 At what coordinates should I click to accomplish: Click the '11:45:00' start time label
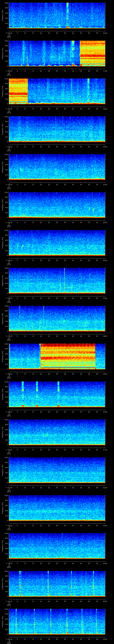tap(9, 639)
